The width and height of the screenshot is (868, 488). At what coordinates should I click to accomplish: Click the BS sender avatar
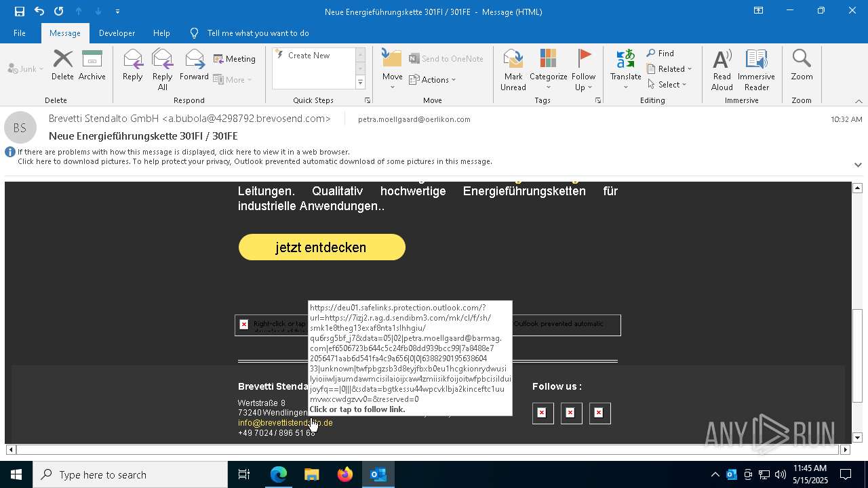[x=20, y=127]
